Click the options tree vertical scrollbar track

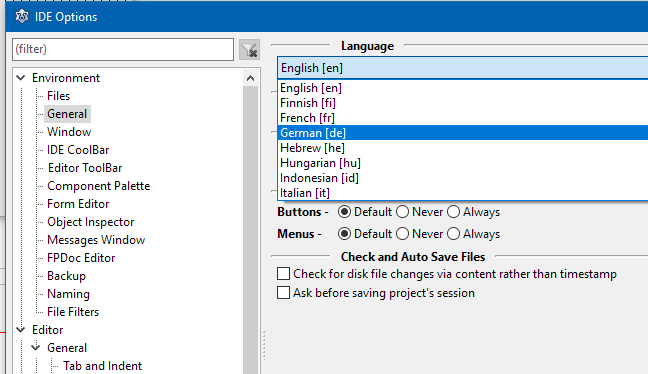click(250, 229)
